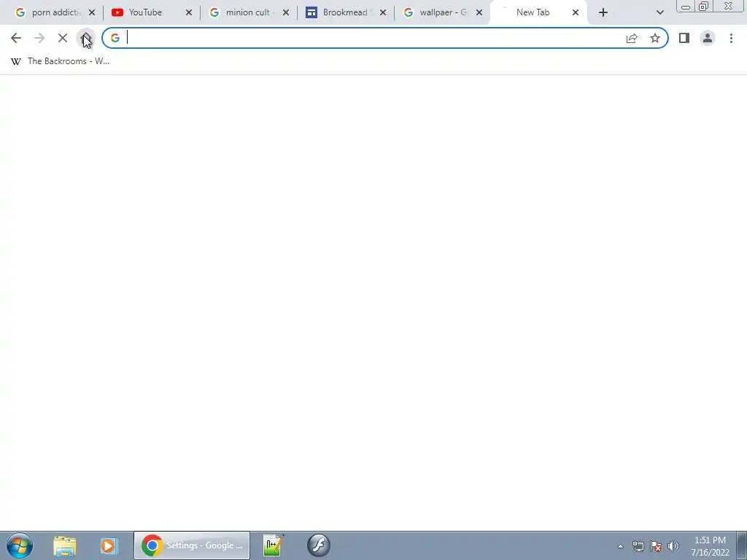This screenshot has width=747, height=560.
Task: Restore down the Chrome window
Action: coord(704,6)
